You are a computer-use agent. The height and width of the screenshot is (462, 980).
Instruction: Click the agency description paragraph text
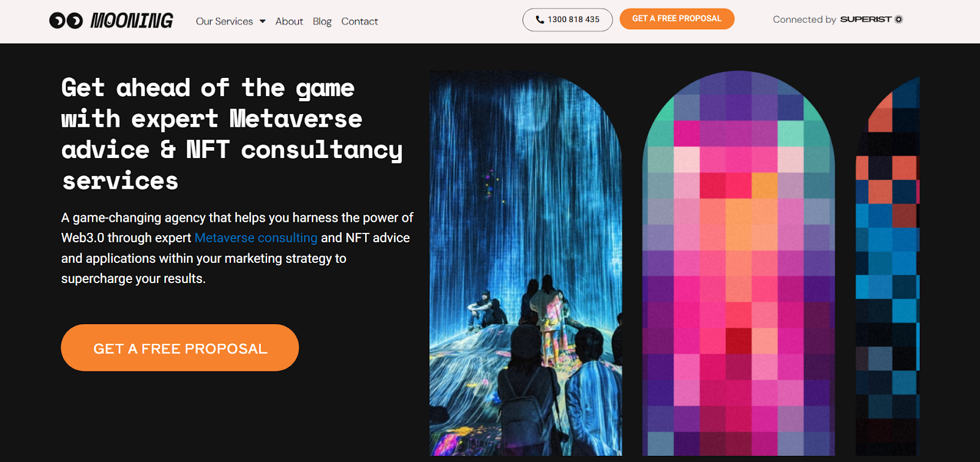coord(237,248)
